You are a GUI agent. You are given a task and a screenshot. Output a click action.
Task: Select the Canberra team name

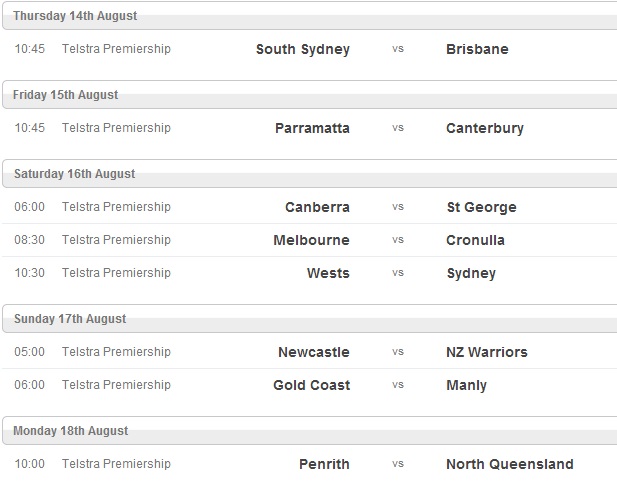[x=317, y=207]
